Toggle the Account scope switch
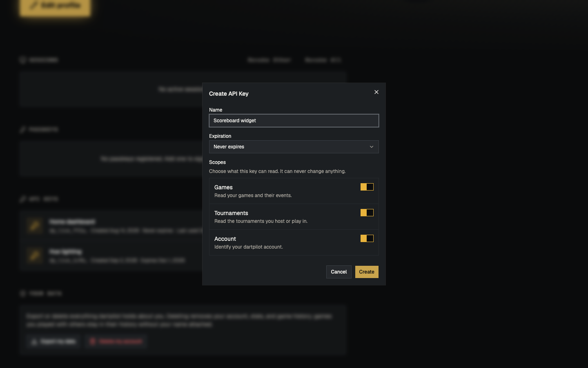Image resolution: width=588 pixels, height=368 pixels. pyautogui.click(x=367, y=238)
